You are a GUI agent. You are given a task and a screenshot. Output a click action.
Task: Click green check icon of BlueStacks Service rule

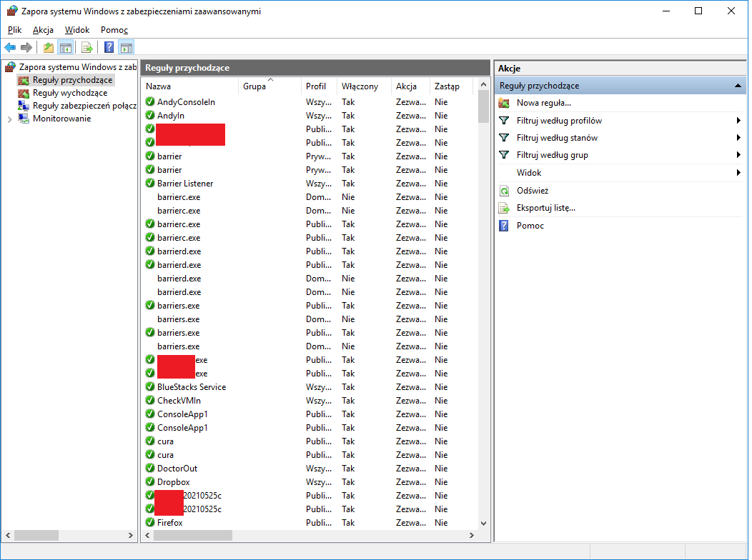click(150, 386)
